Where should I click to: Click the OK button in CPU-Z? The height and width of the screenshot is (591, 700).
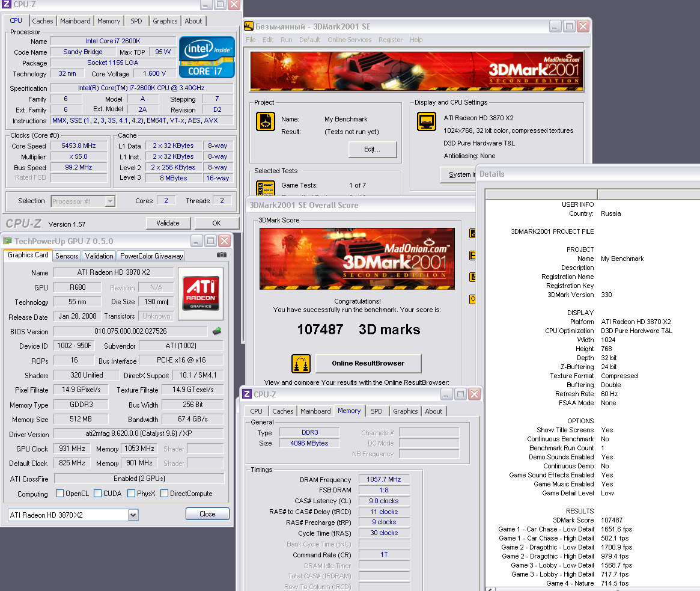pyautogui.click(x=216, y=223)
